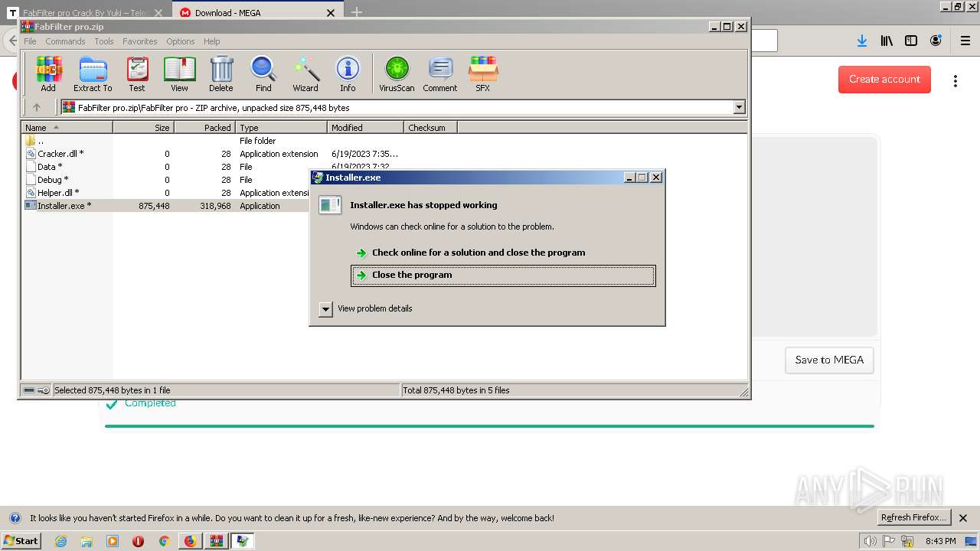Switch to FabFilter pro Crack Telegram tab
980x551 pixels.
click(86, 12)
